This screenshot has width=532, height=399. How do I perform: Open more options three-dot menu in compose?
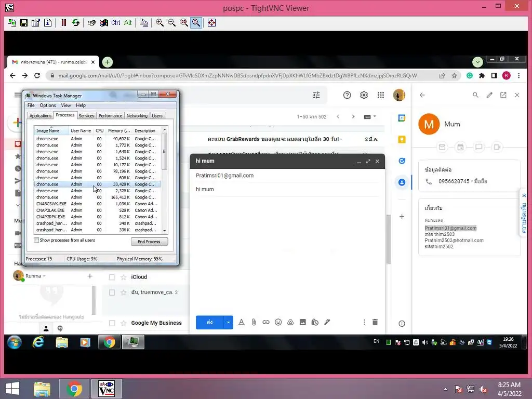coord(364,322)
